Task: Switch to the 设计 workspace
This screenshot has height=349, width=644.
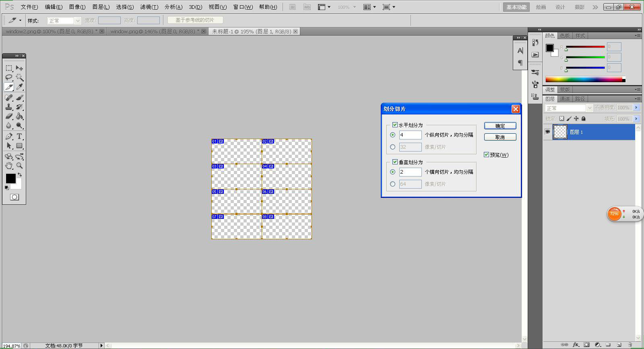Action: coord(560,7)
